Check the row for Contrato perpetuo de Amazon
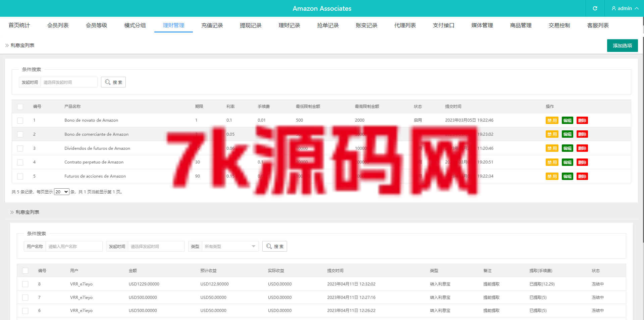This screenshot has height=320, width=644. click(20, 162)
